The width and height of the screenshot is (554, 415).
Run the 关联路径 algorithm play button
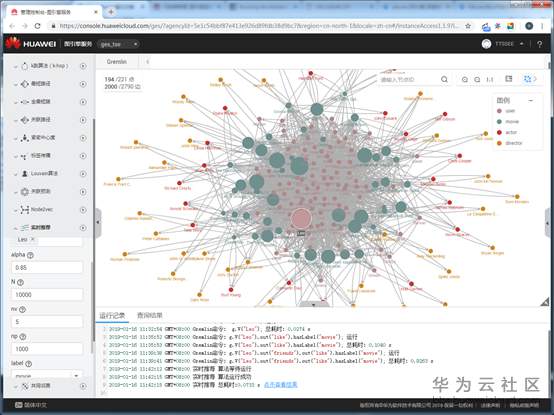click(83, 120)
